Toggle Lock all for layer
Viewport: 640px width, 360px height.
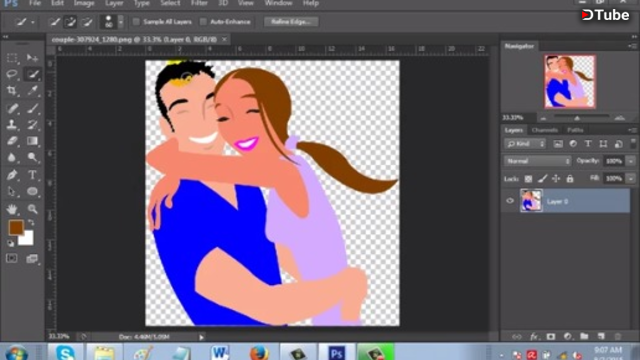click(570, 178)
